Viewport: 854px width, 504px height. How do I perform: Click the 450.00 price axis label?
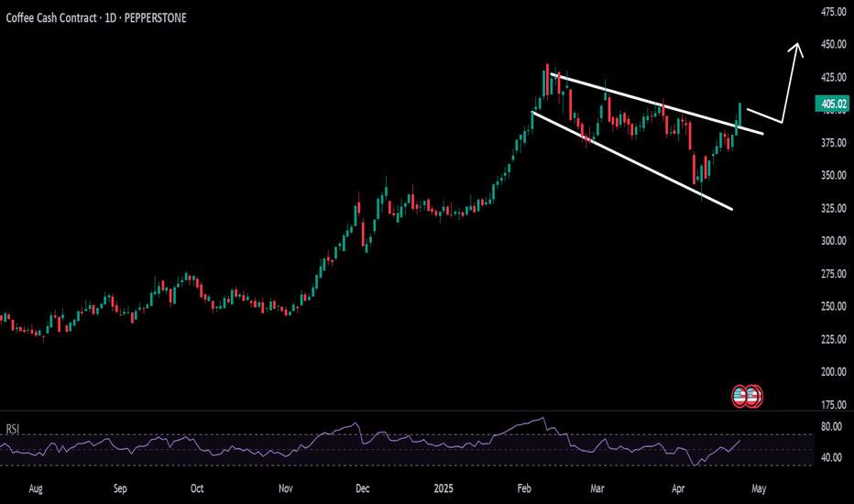pos(833,44)
